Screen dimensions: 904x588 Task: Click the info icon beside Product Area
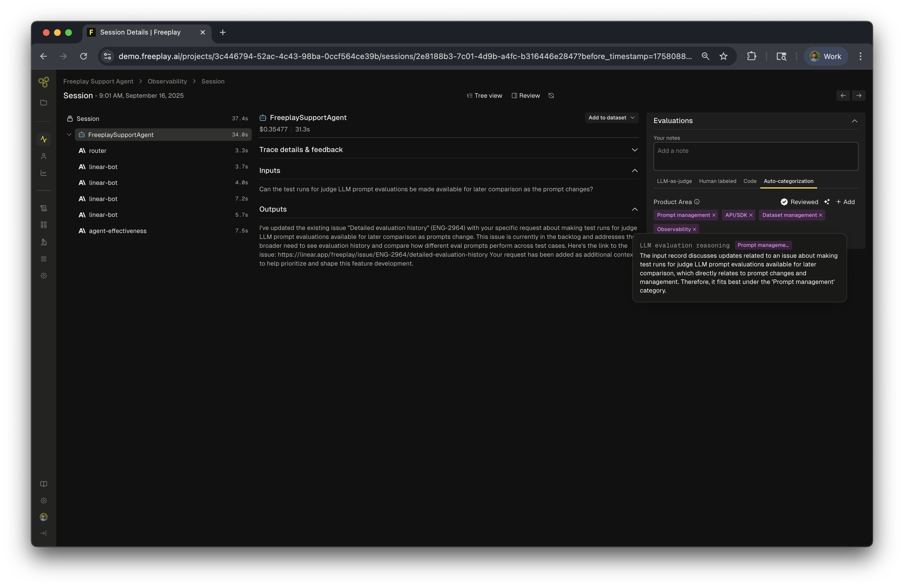[x=697, y=202]
